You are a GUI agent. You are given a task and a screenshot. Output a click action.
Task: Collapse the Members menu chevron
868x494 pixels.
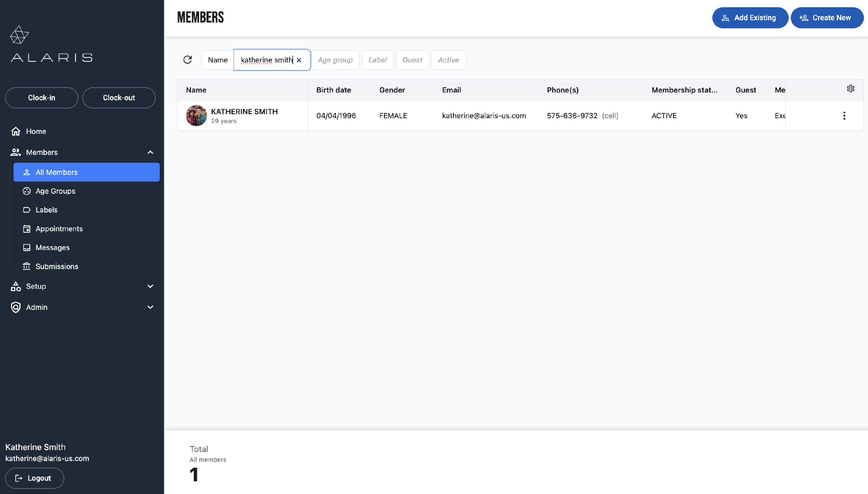pos(150,152)
